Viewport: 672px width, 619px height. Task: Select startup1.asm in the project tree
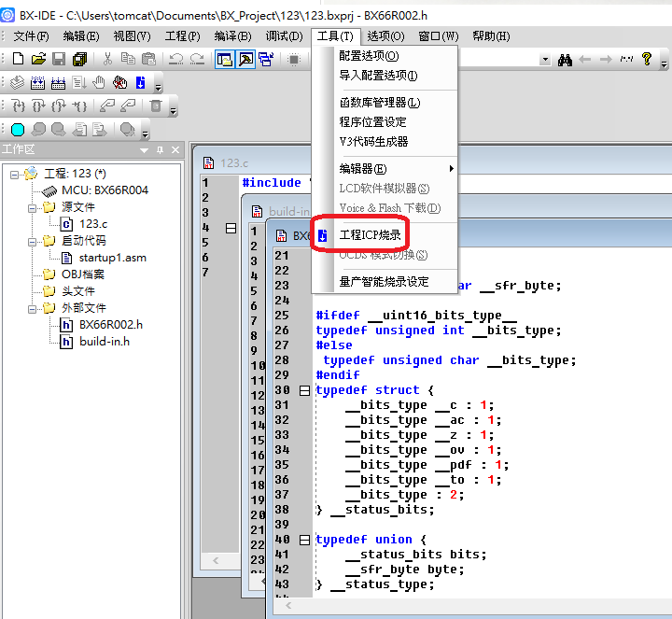point(112,258)
